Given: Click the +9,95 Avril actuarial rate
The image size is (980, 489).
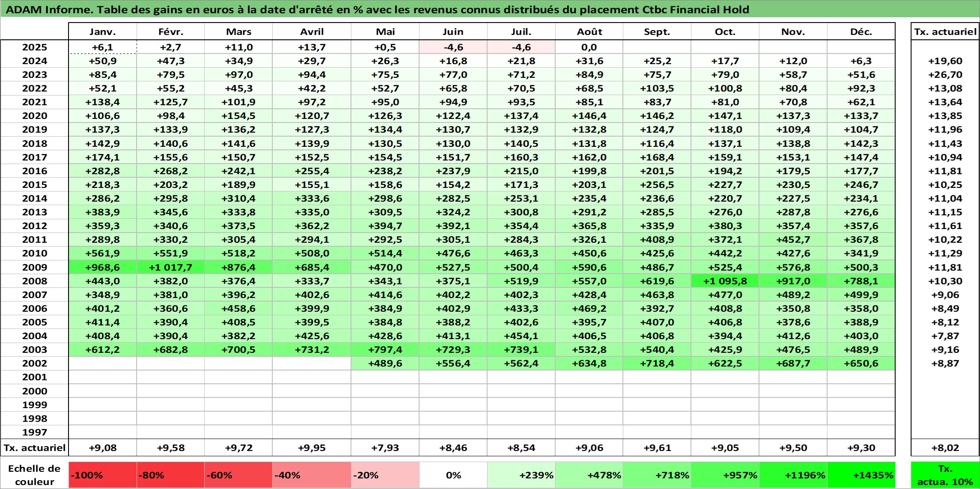Looking at the screenshot, I should click(x=312, y=448).
